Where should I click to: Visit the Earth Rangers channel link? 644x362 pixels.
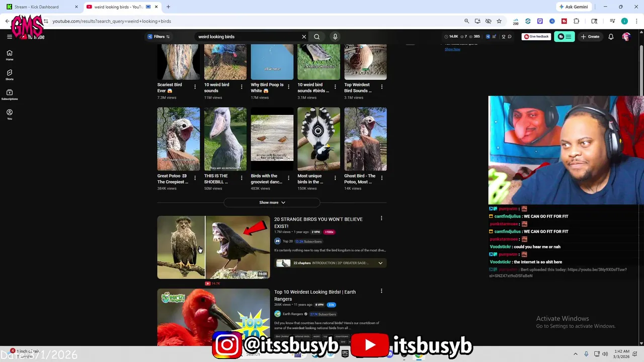(x=293, y=314)
